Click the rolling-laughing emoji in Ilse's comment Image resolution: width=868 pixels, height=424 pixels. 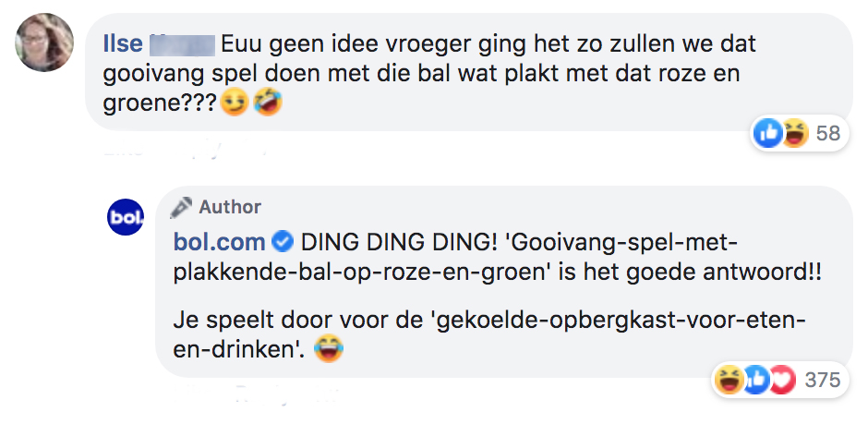coord(266,103)
